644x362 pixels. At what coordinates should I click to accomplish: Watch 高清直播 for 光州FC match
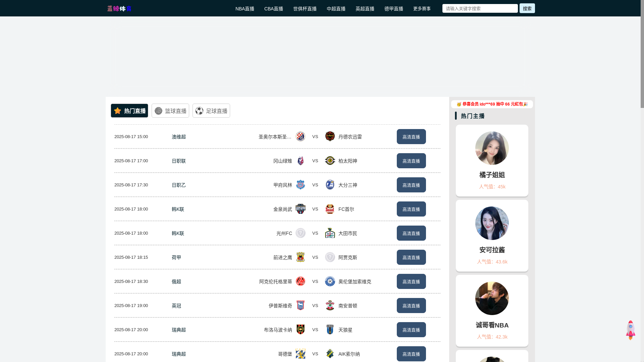[411, 233]
